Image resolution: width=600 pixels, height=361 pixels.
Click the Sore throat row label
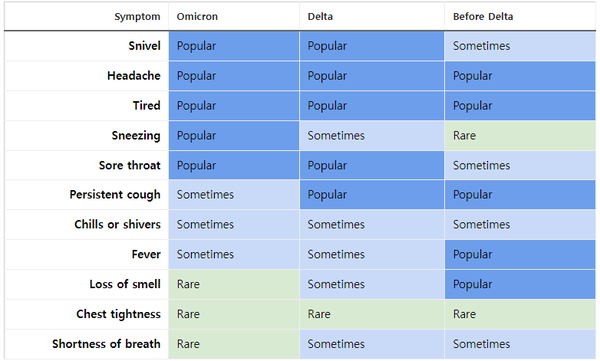(x=129, y=165)
